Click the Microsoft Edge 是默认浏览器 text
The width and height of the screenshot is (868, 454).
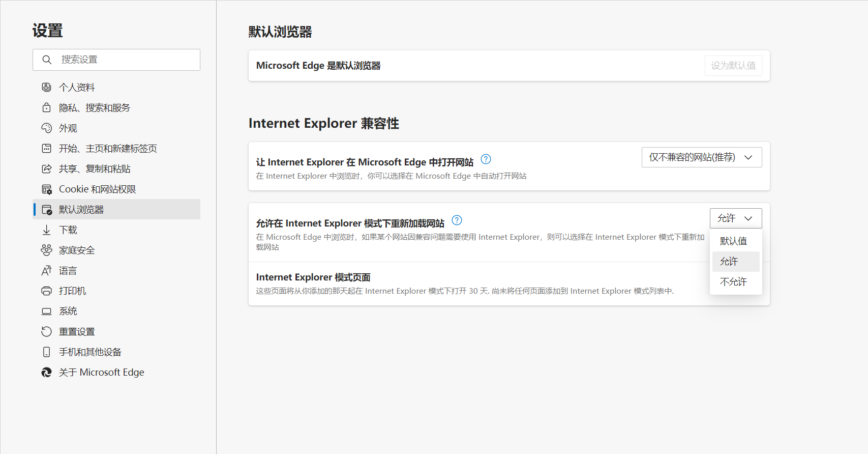click(318, 66)
